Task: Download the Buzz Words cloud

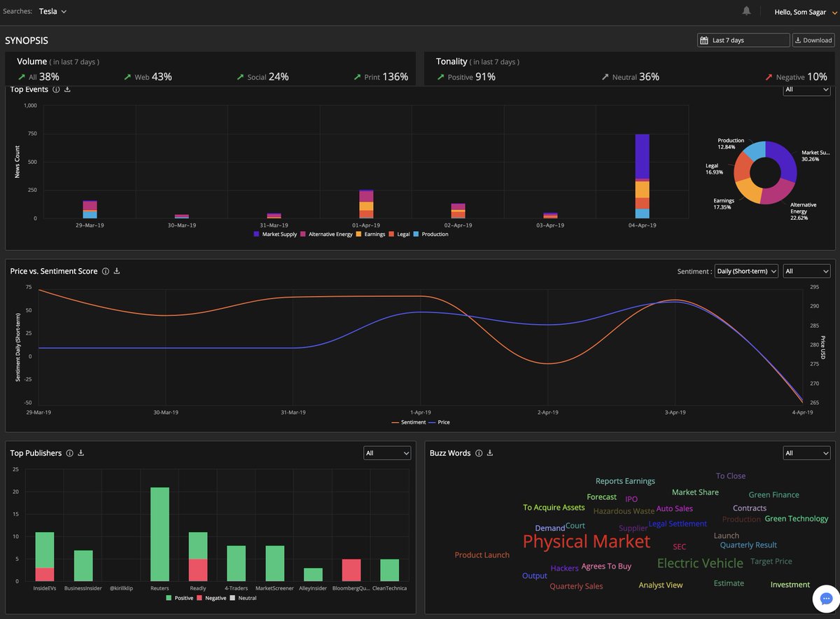Action: [x=490, y=453]
